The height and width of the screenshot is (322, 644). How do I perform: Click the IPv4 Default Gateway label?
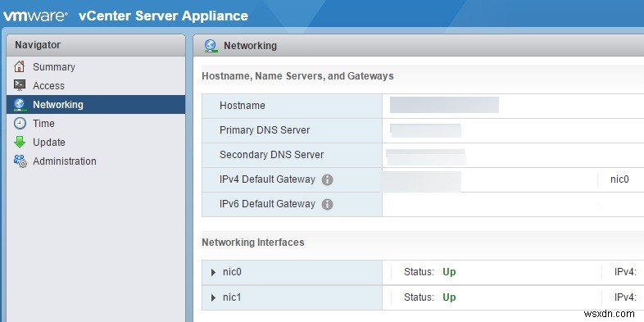pos(267,179)
